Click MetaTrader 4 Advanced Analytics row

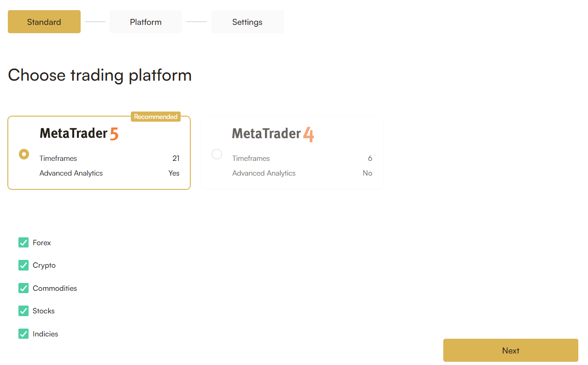click(302, 173)
